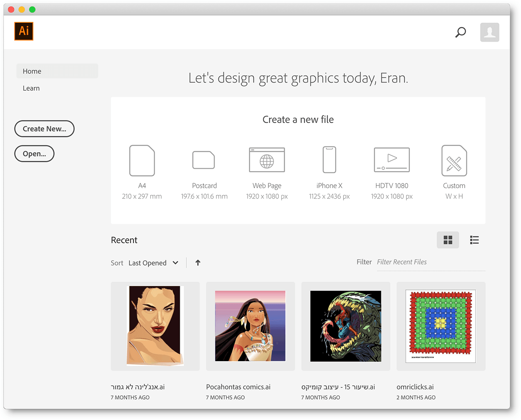The width and height of the screenshot is (521, 420).
Task: Click the Recent section heading
Action: click(124, 240)
